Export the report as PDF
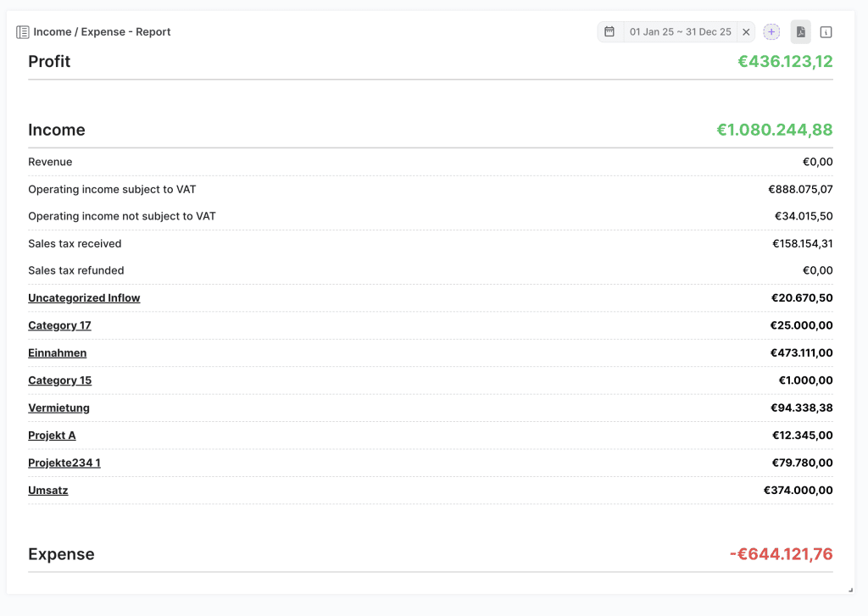868x616 pixels. click(x=800, y=32)
